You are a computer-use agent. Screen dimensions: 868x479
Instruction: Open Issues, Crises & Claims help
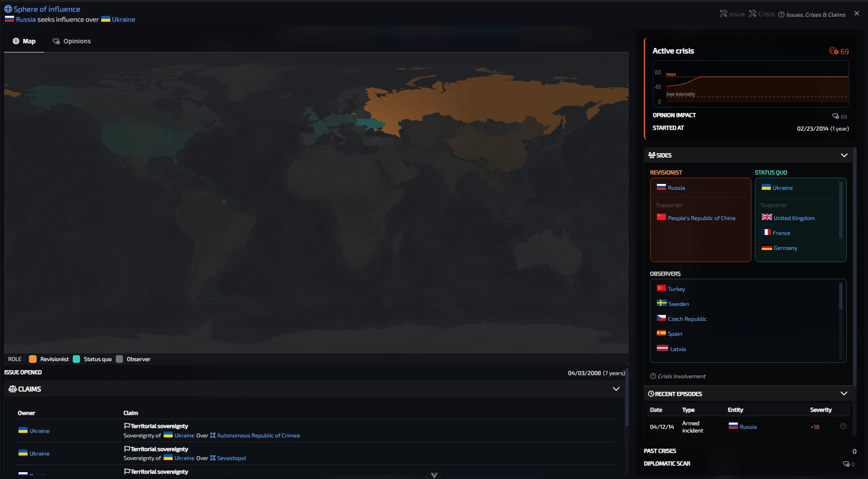pos(811,14)
